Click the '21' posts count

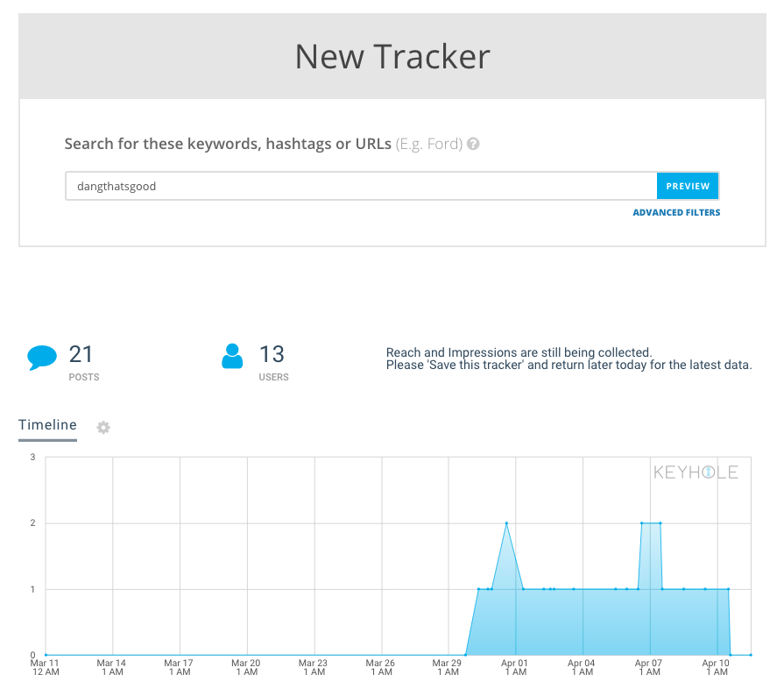(x=81, y=354)
